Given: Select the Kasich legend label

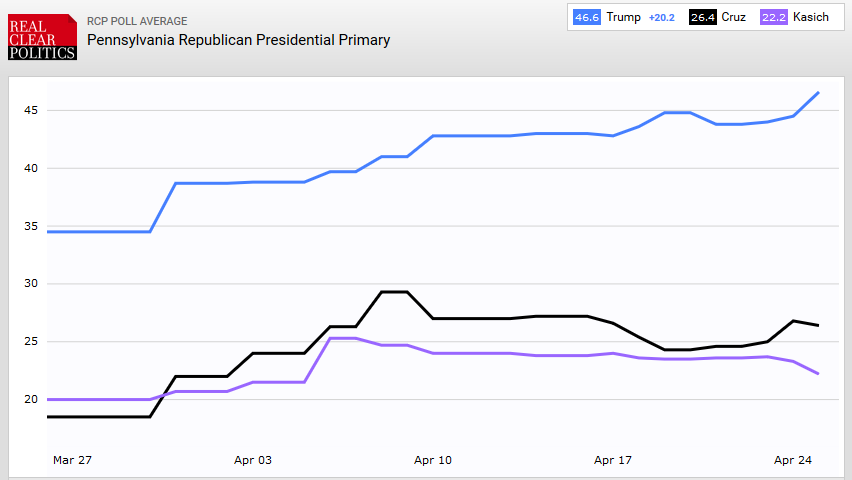Looking at the screenshot, I should pos(811,17).
